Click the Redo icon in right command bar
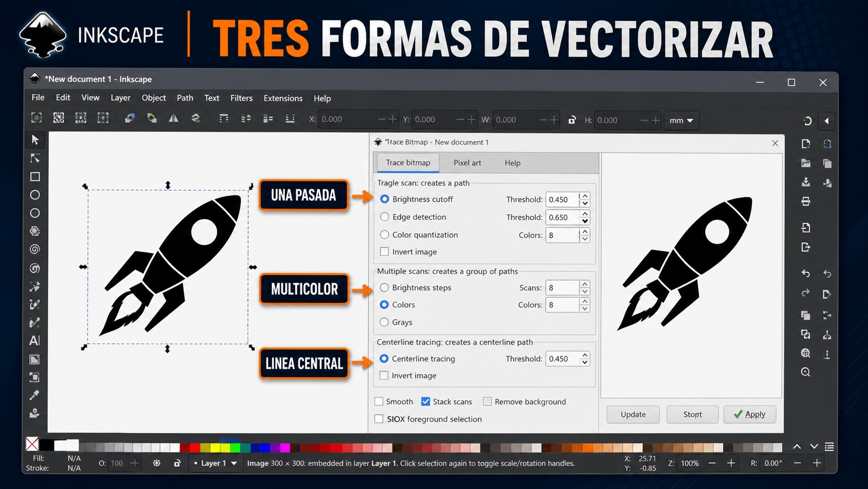The height and width of the screenshot is (489, 868). [806, 293]
